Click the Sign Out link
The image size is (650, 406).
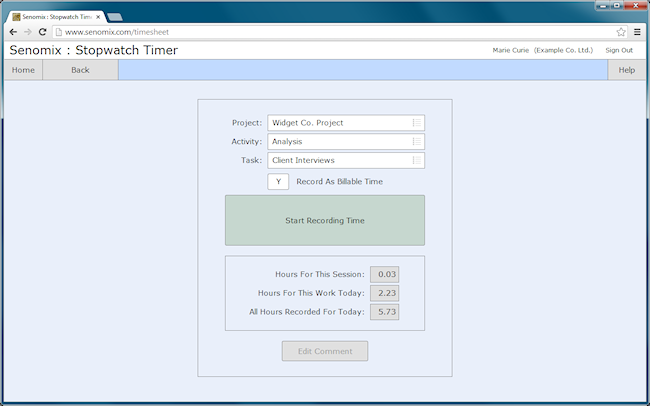point(619,50)
